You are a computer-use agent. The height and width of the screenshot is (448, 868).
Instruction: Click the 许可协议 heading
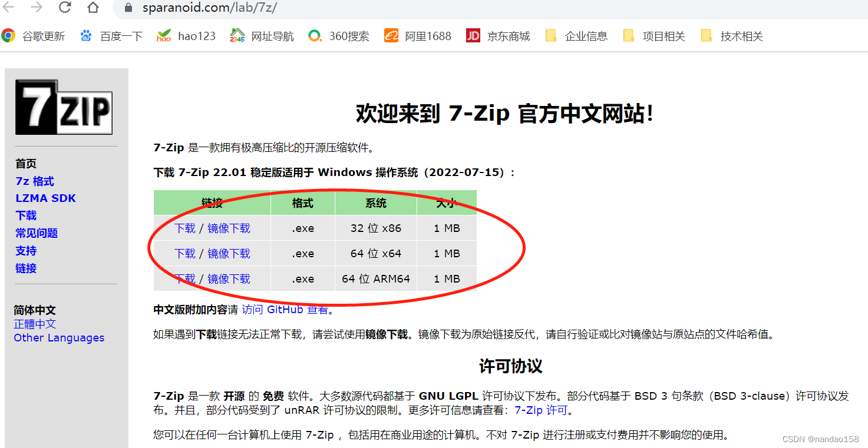510,366
